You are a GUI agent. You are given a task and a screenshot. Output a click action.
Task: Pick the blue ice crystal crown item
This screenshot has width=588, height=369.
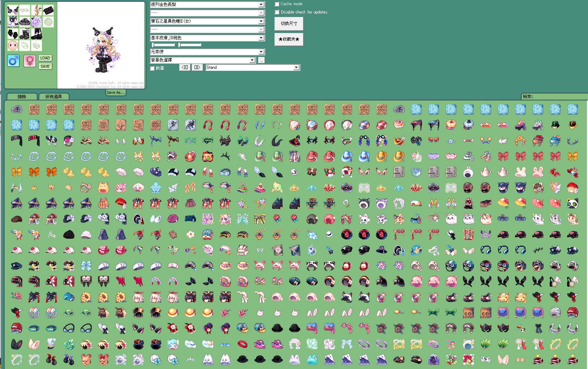pos(155,188)
